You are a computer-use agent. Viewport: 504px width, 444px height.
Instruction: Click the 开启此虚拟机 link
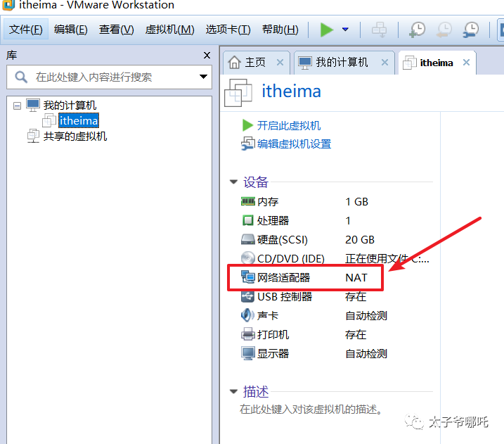tap(289, 125)
